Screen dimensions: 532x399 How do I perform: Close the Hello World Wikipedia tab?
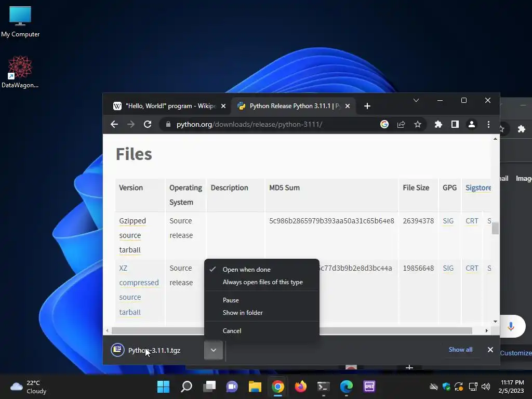[223, 106]
